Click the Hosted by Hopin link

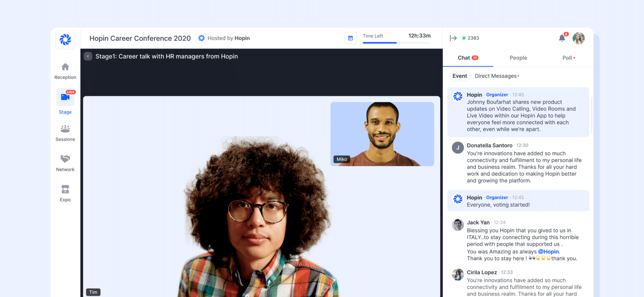[x=224, y=38]
